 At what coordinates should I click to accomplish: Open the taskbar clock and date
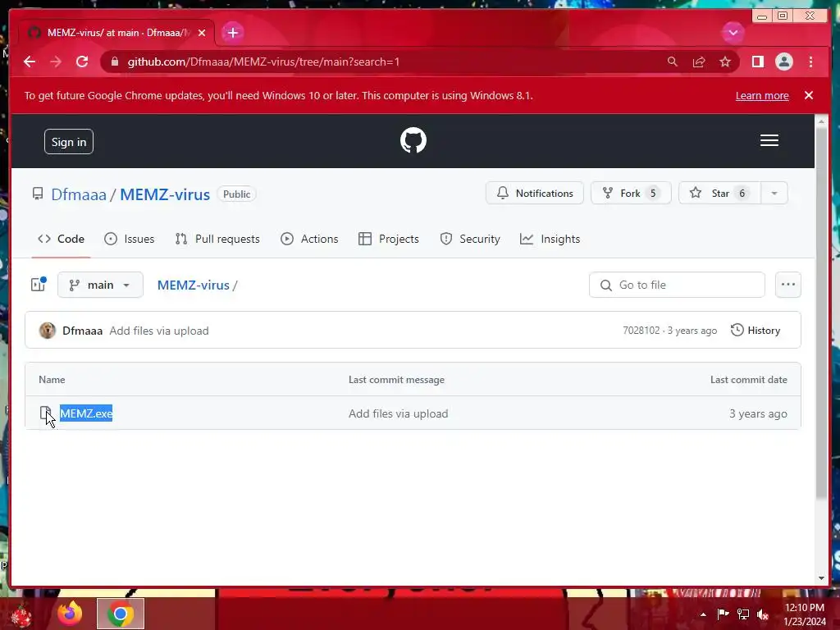click(804, 614)
